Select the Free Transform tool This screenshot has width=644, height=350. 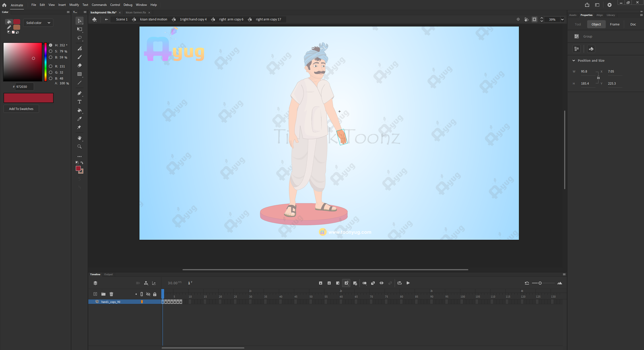tap(79, 29)
